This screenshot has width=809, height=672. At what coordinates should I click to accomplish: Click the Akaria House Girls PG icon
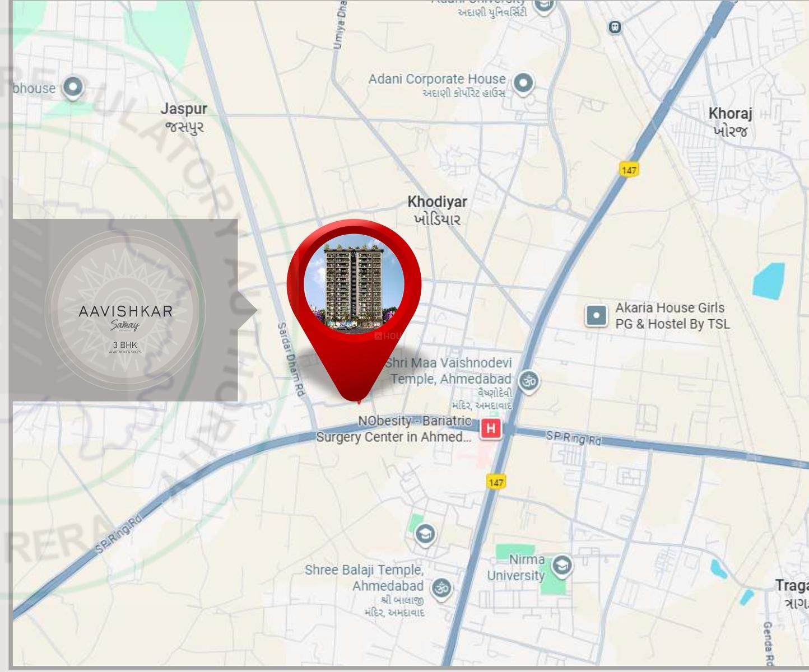[596, 315]
